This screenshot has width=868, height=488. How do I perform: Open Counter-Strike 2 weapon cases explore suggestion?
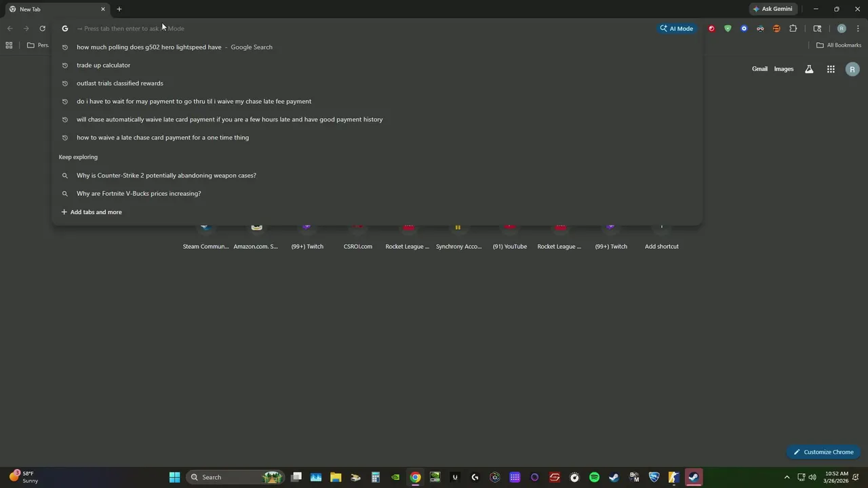(377, 176)
